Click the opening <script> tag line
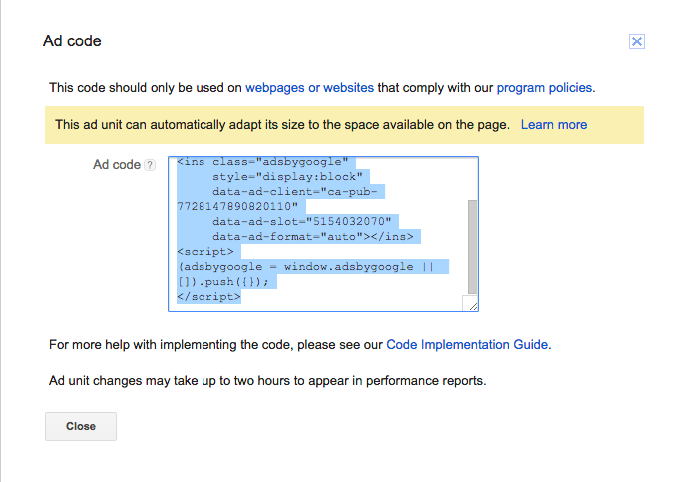Viewport: 688px width, 482px height. pyautogui.click(x=205, y=252)
